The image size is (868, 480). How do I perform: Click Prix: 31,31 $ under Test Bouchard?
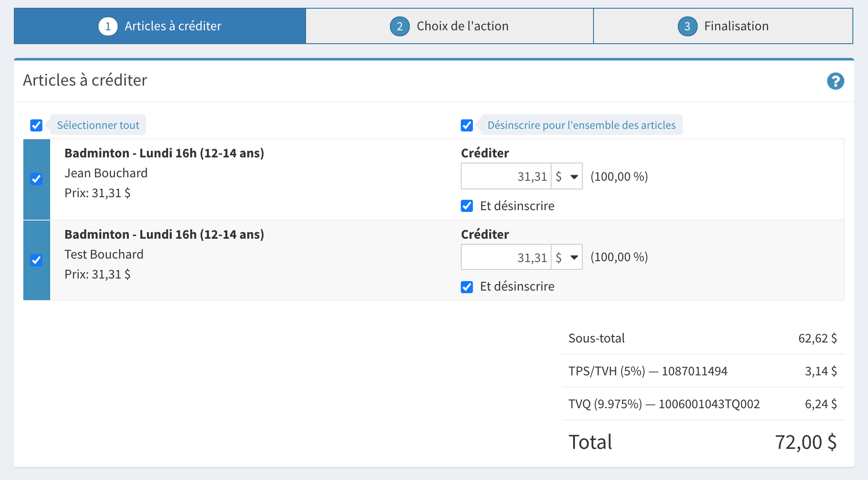(97, 274)
